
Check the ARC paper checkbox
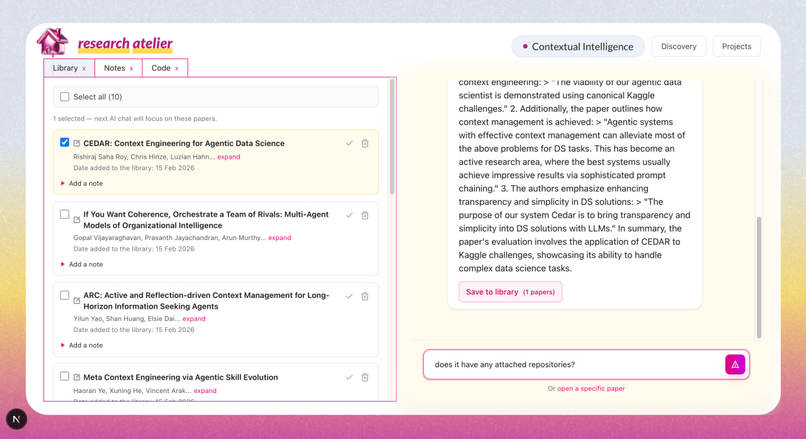(x=64, y=295)
